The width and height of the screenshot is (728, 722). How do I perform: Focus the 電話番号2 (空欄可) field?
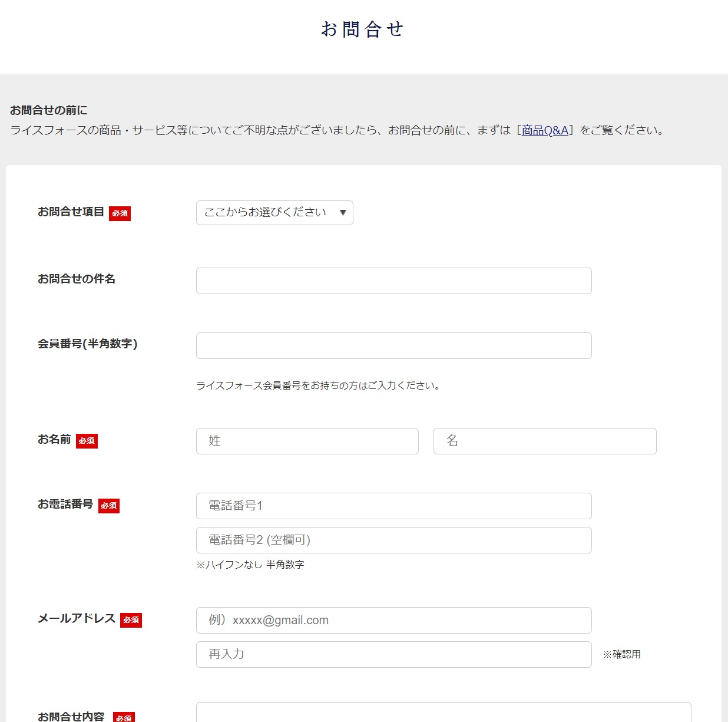coord(393,540)
